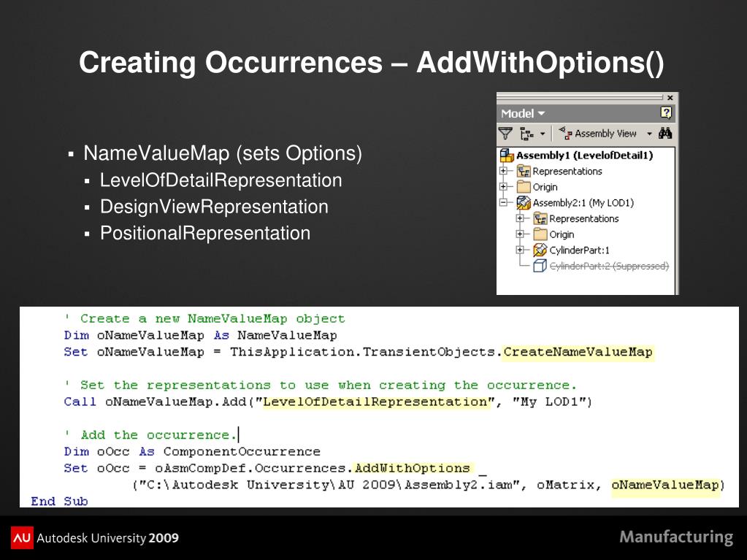
Task: Click the Assembly View label
Action: click(605, 134)
